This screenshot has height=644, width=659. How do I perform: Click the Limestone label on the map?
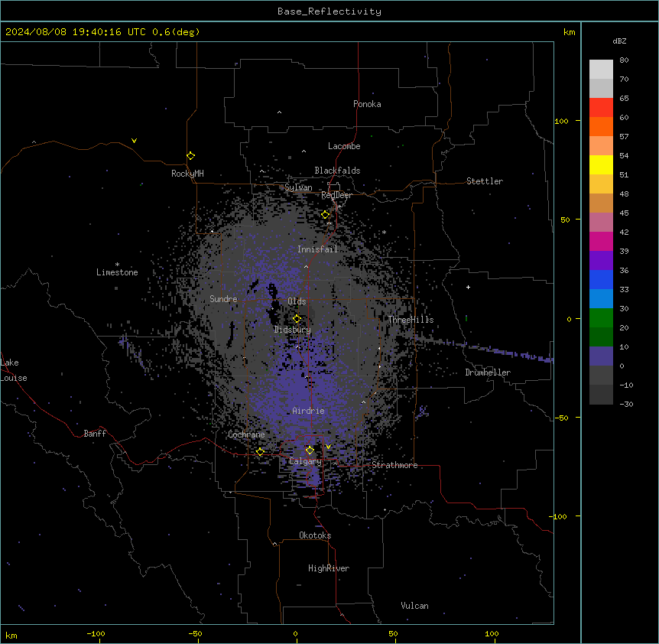pyautogui.click(x=117, y=272)
